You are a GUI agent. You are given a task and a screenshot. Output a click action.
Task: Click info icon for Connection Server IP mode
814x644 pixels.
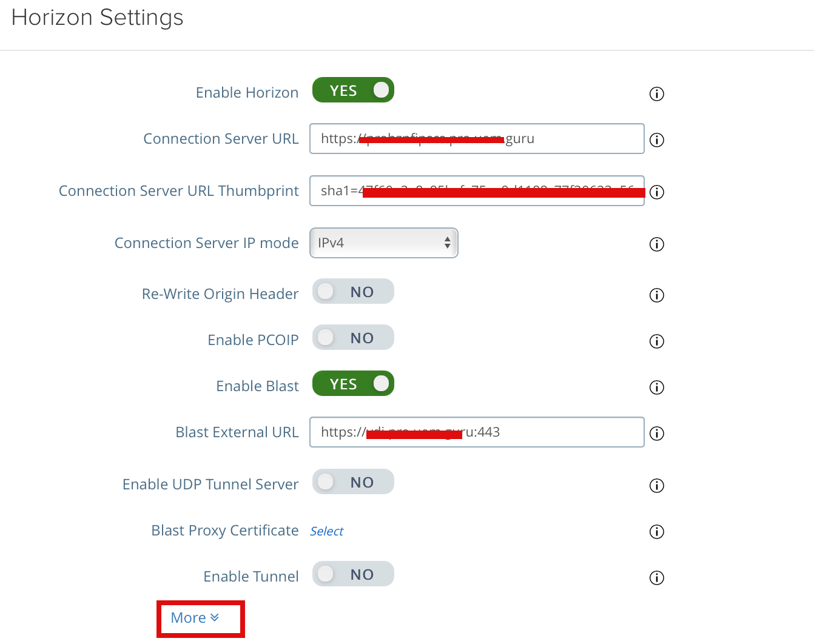coord(656,244)
